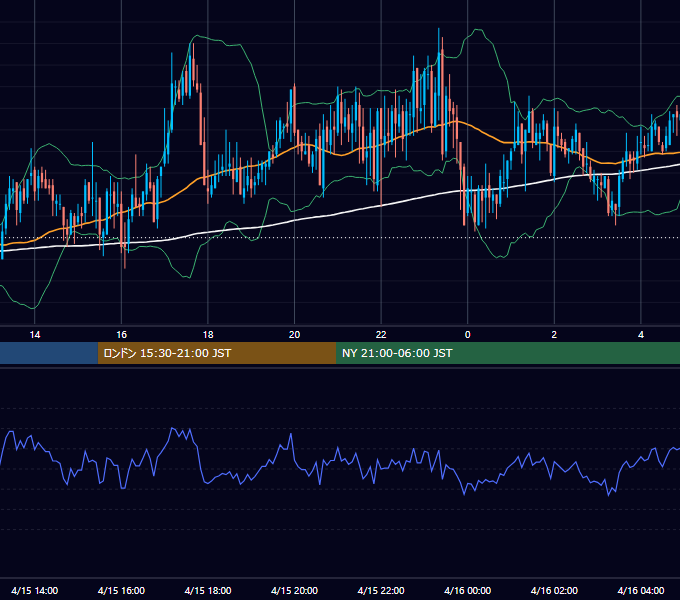This screenshot has width=680, height=600.
Task: Click the hour label 14 on price chart axis
Action: pyautogui.click(x=35, y=335)
